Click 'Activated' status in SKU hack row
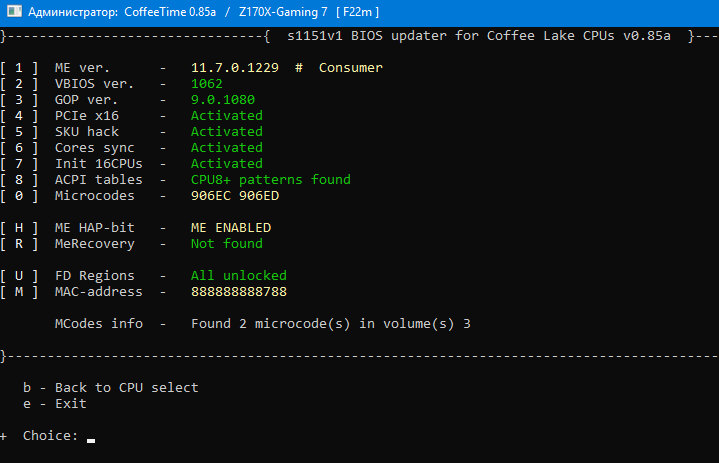This screenshot has width=719, height=463. tap(227, 132)
